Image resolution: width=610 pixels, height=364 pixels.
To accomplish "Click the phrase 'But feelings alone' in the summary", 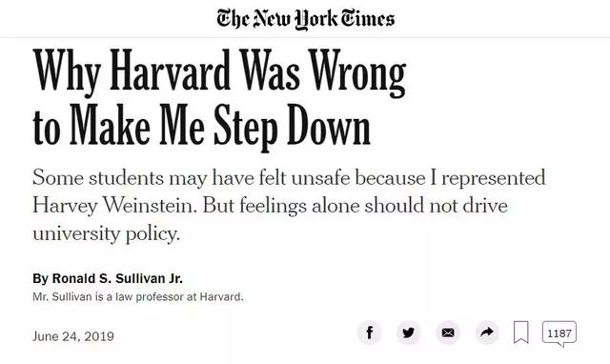I will [281, 206].
